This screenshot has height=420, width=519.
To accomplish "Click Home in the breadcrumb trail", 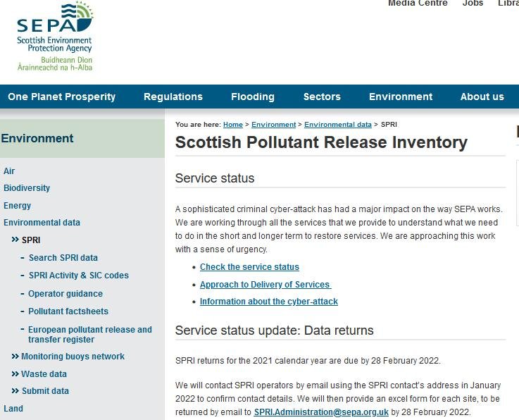I will (x=232, y=125).
